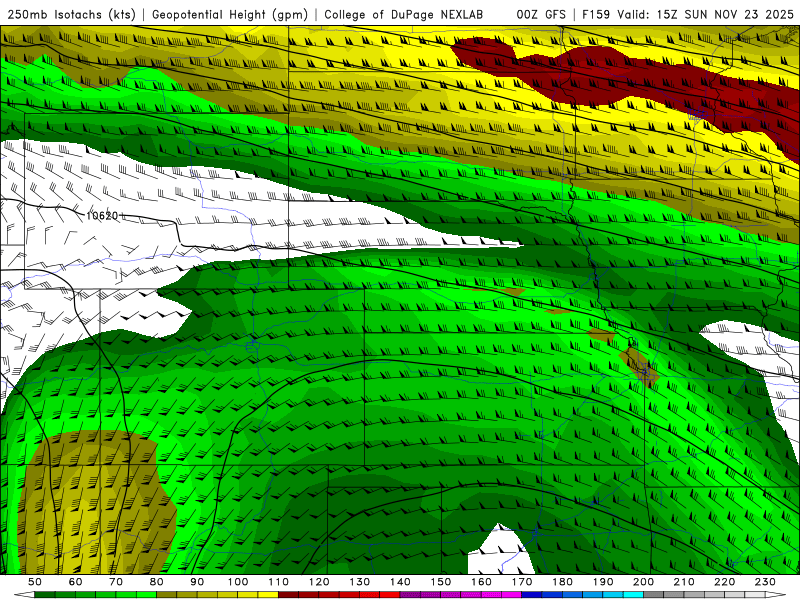Viewport: 800px width, 600px height.
Task: Select the 190 value on the legend
Action: [603, 582]
